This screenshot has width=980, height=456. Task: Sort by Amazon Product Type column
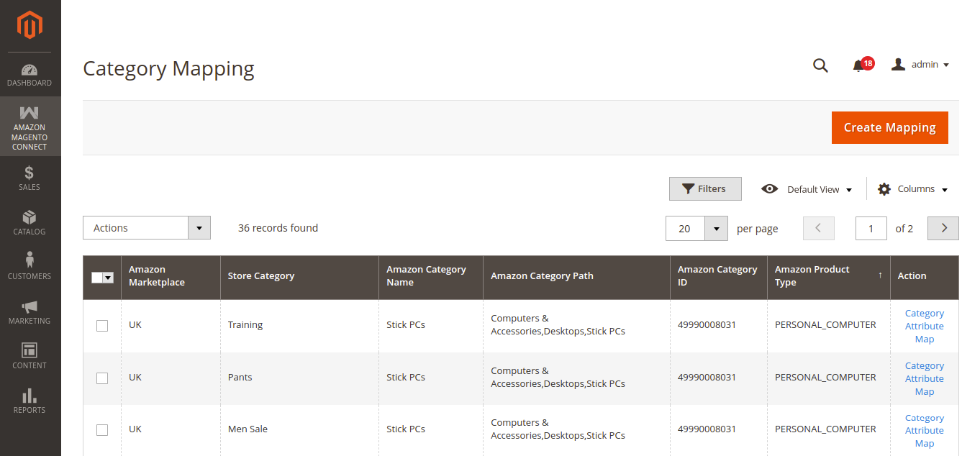829,276
